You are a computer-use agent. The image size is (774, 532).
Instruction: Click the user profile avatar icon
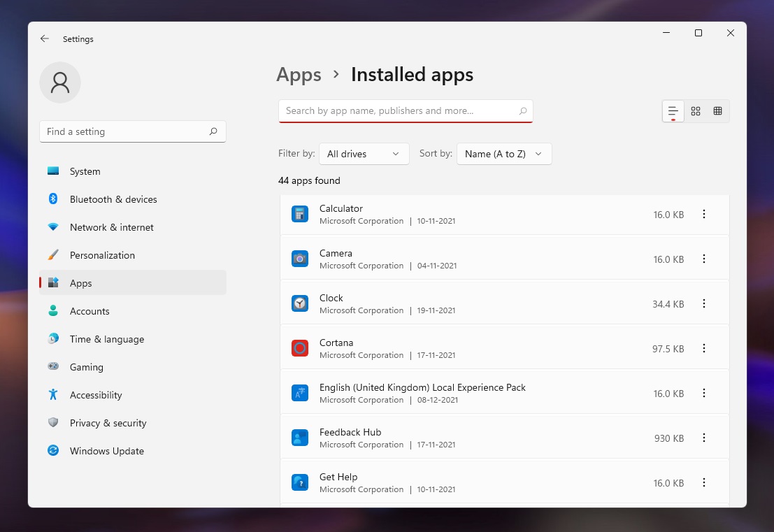tap(60, 82)
